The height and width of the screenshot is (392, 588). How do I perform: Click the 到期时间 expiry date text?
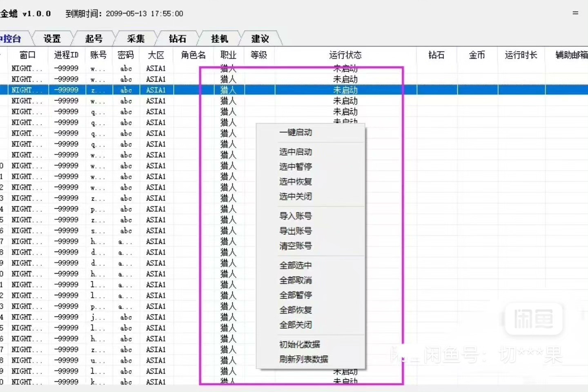tap(124, 13)
